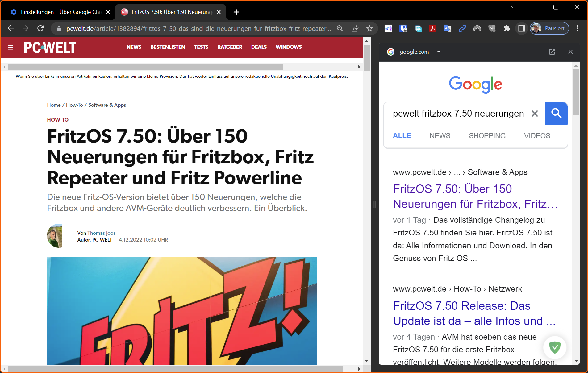588x373 pixels.
Task: Share this page via share icon
Action: [355, 28]
